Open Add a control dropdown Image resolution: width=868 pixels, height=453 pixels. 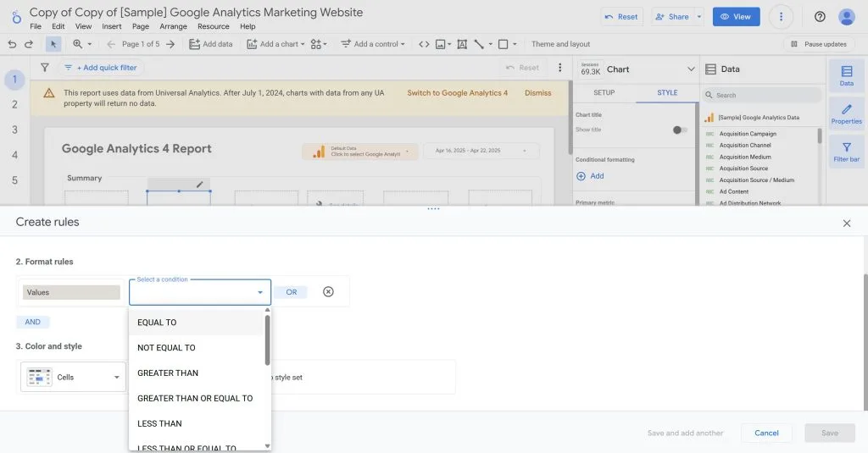coord(373,44)
